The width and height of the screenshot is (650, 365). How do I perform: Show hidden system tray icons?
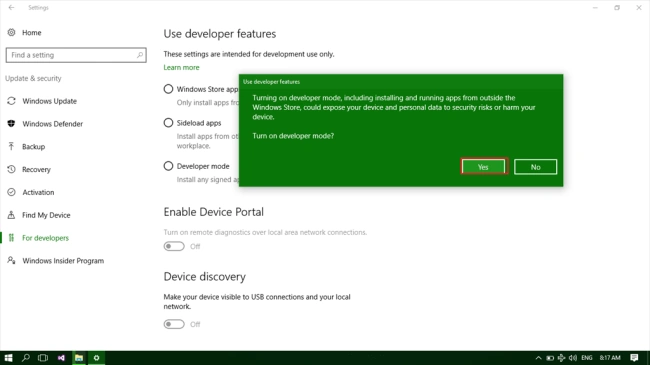(x=538, y=358)
